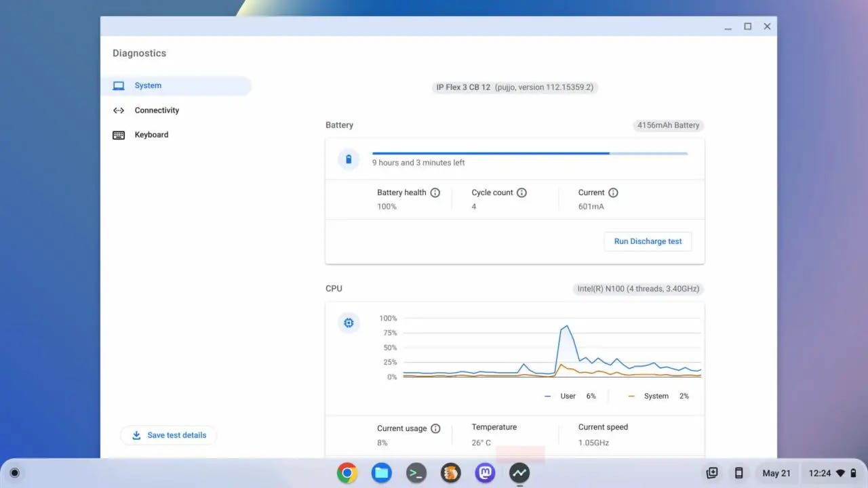
Task: Open Chrome from the shelf
Action: point(347,473)
